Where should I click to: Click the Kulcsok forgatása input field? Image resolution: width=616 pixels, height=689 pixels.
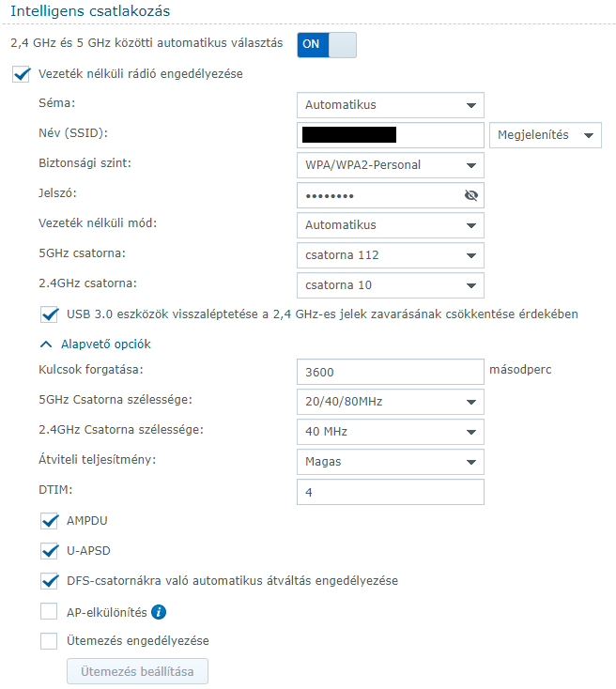pos(390,372)
